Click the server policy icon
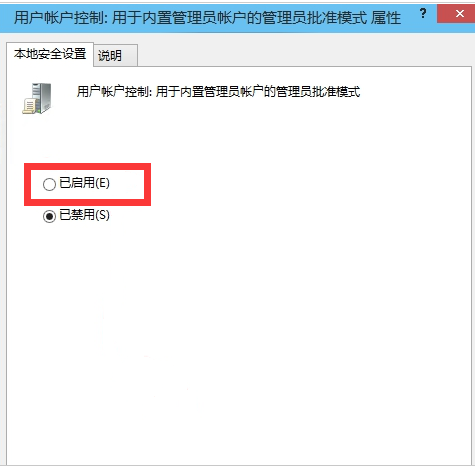475x466 pixels. [37, 98]
